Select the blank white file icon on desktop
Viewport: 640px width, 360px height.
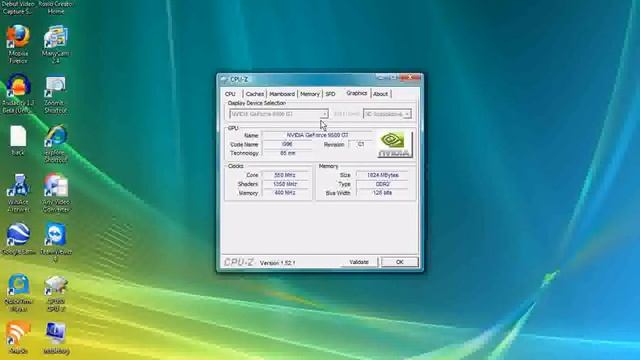pyautogui.click(x=18, y=140)
